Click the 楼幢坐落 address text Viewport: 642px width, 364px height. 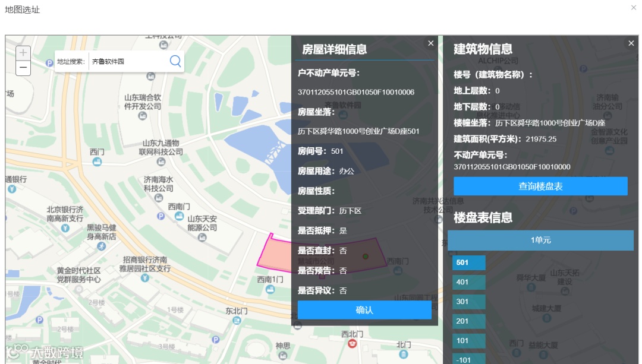pos(550,123)
